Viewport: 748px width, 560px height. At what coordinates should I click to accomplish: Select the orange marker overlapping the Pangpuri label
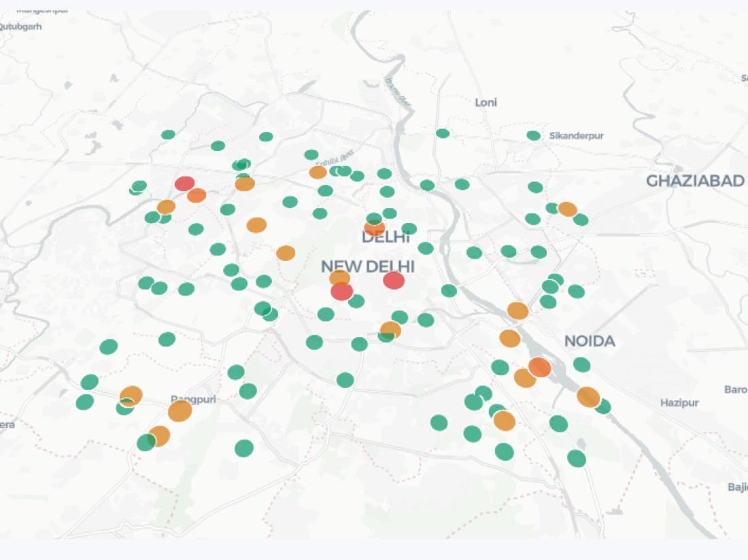pos(180,411)
